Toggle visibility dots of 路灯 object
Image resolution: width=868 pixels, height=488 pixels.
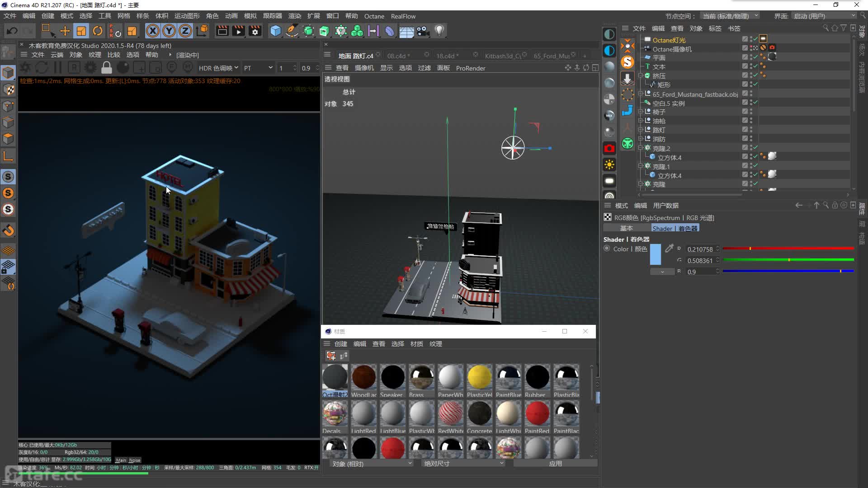click(751, 129)
